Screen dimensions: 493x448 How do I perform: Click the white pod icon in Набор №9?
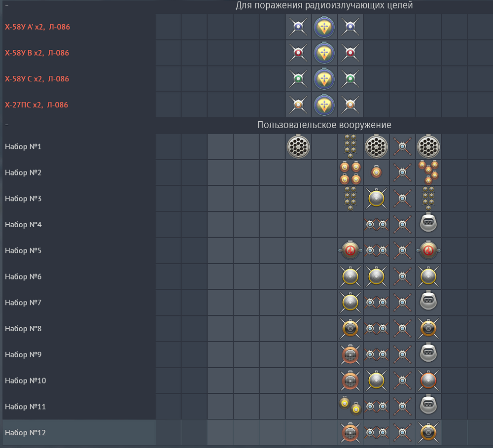(x=428, y=353)
